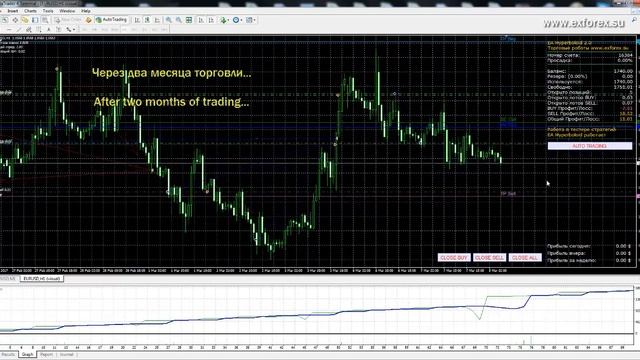Click the account number value 16304

(x=625, y=55)
